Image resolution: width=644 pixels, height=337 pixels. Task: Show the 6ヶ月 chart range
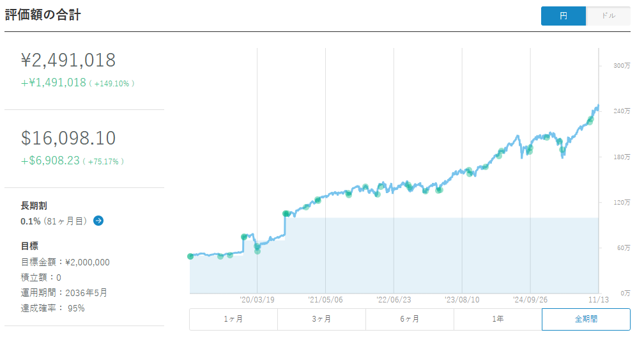pos(410,318)
